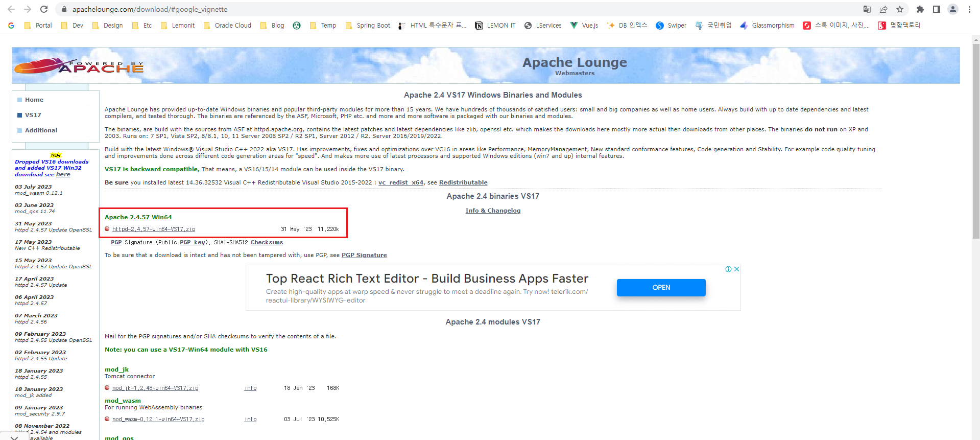The image size is (980, 440).
Task: Open the extensions puzzle icon
Action: click(920, 9)
